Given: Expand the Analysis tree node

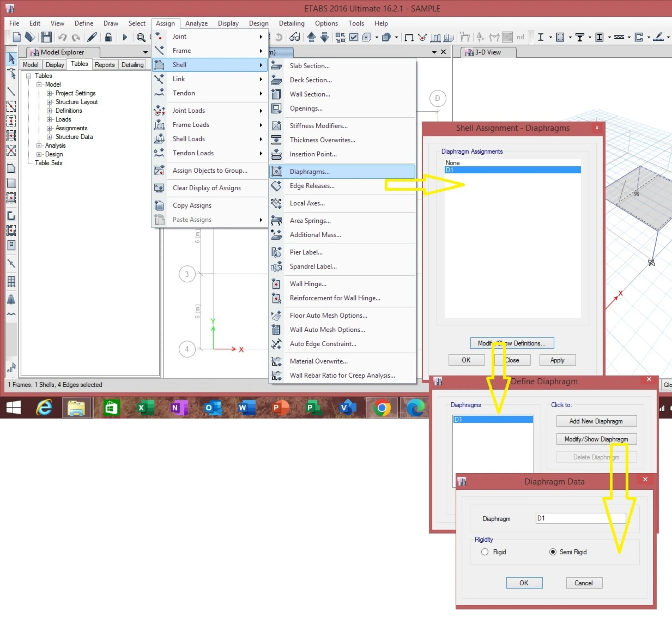Looking at the screenshot, I should coord(39,145).
